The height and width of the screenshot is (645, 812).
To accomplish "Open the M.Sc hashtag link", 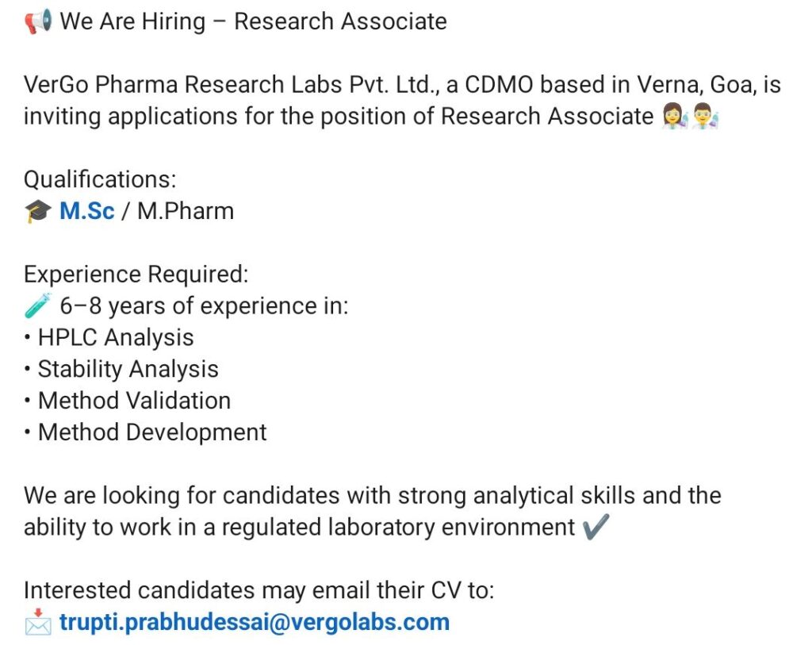I will coord(87,212).
